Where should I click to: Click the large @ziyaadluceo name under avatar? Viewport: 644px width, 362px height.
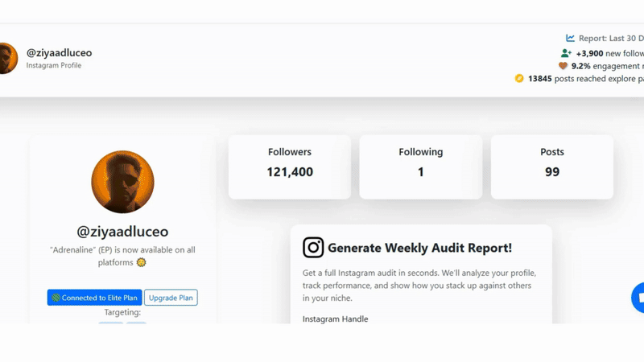122,232
